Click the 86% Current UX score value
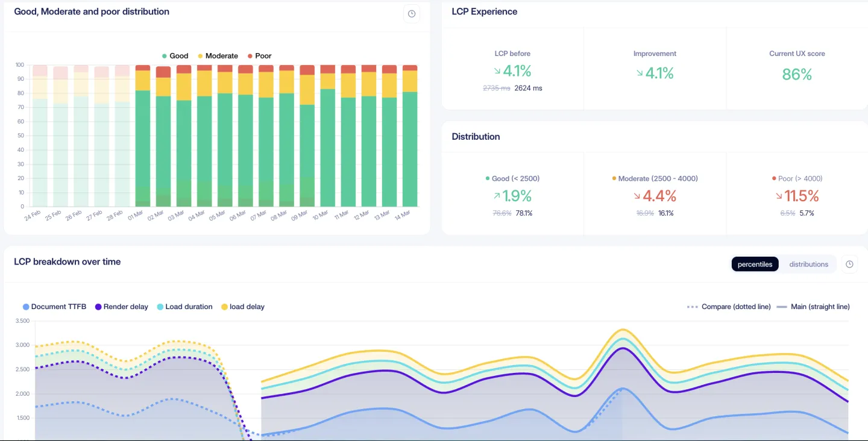868x441 pixels. click(x=797, y=75)
